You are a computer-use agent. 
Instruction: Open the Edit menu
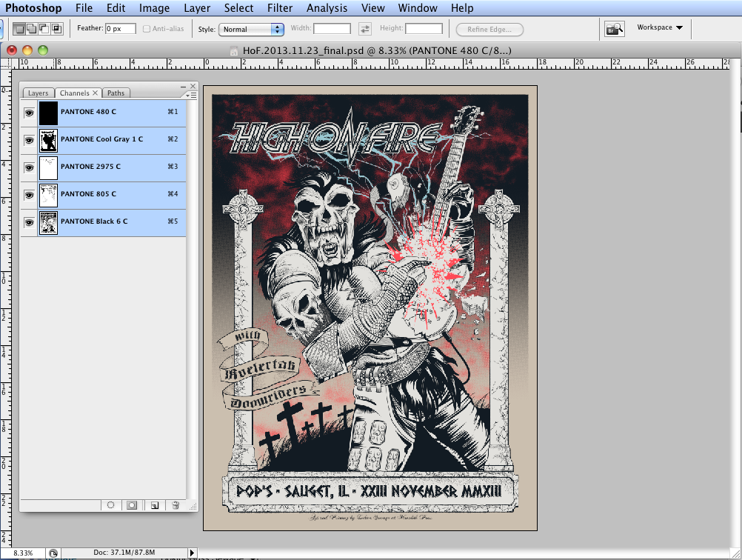(x=116, y=8)
